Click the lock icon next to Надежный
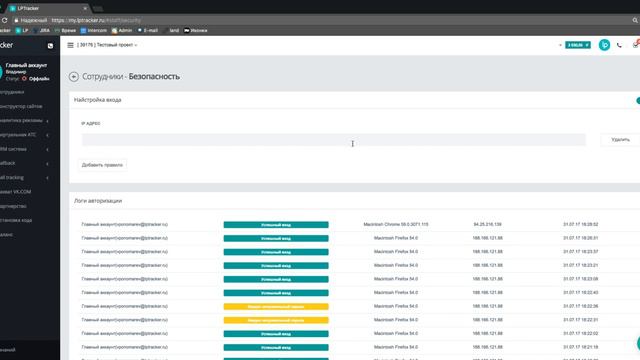The height and width of the screenshot is (360, 640). tap(16, 20)
